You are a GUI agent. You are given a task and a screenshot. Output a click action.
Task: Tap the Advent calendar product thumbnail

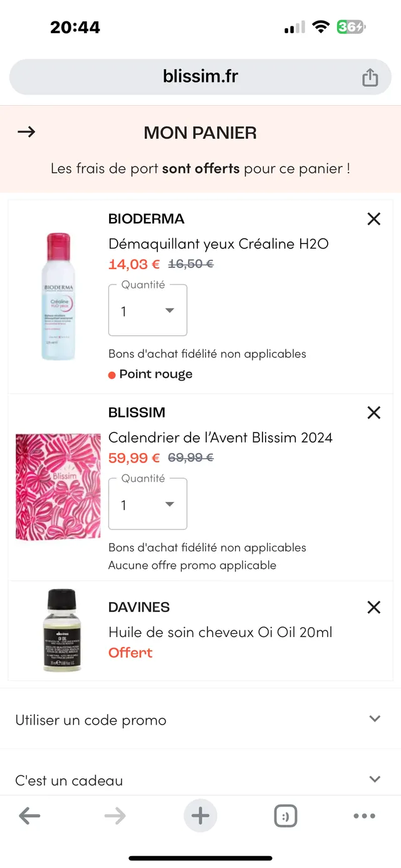(x=58, y=486)
